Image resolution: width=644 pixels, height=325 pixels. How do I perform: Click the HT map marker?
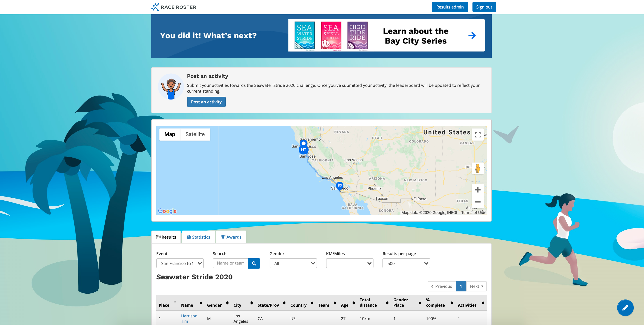[303, 150]
